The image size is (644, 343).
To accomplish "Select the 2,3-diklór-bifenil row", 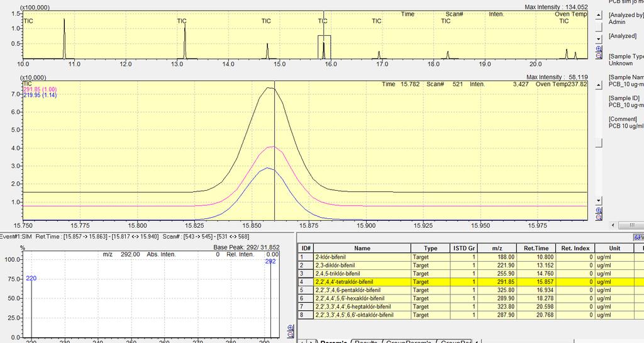I will click(470, 266).
